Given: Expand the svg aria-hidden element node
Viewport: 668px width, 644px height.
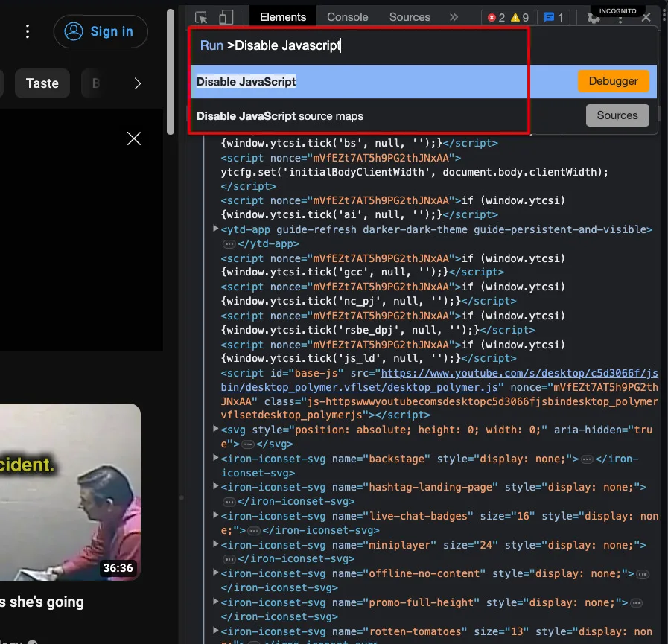Looking at the screenshot, I should point(215,429).
